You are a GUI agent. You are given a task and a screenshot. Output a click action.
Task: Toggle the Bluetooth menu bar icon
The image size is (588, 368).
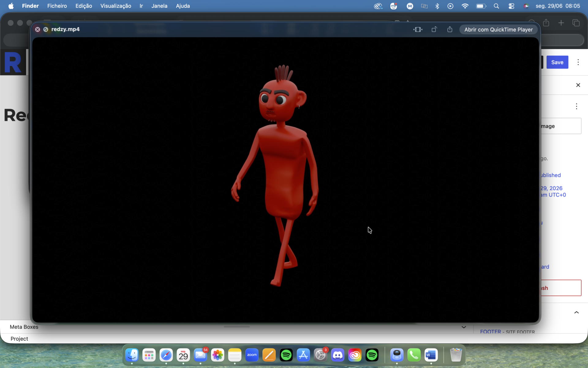coord(437,6)
